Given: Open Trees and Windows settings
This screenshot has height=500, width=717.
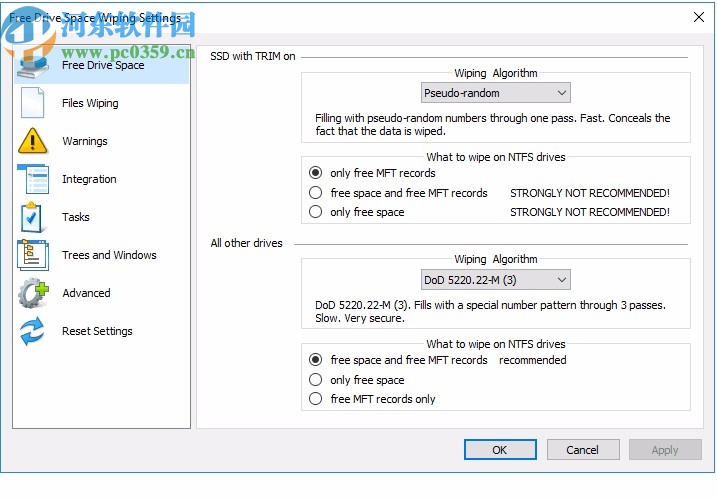Looking at the screenshot, I should (102, 255).
